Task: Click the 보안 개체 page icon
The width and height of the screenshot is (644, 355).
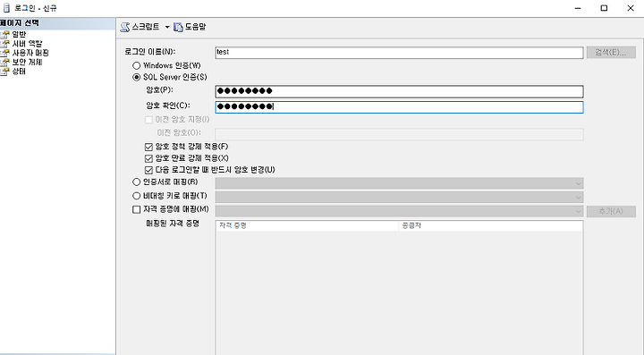Action: pyautogui.click(x=5, y=62)
